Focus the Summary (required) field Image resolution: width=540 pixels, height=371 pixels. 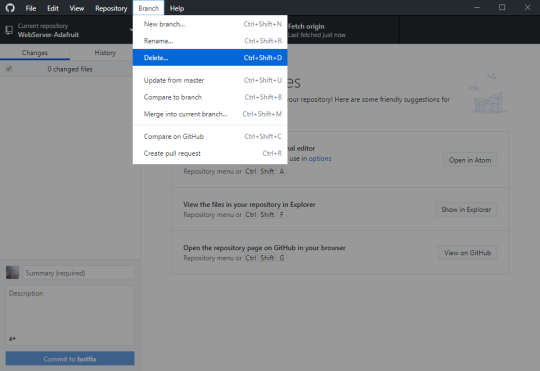click(78, 273)
